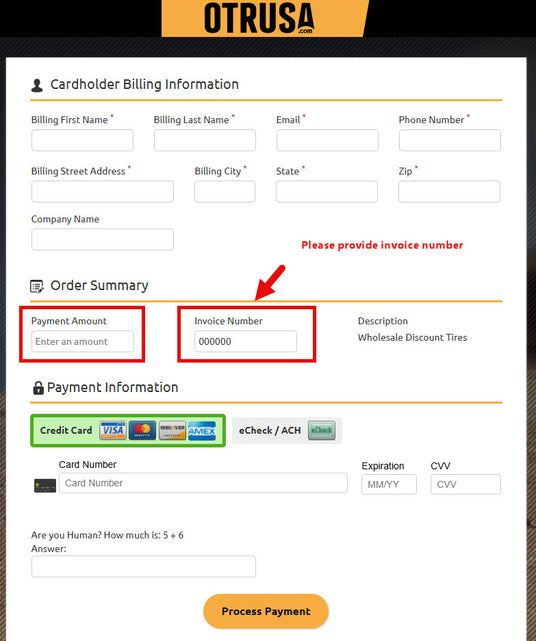Click the padlock icon beside Payment Information
Image resolution: width=536 pixels, height=641 pixels.
(38, 388)
